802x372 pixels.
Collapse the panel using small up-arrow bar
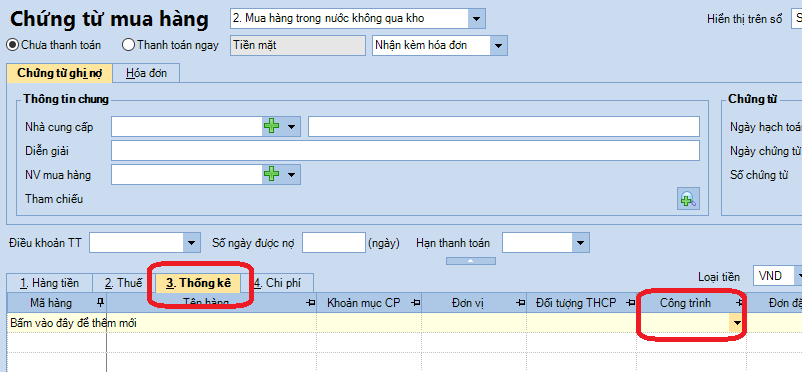471,260
